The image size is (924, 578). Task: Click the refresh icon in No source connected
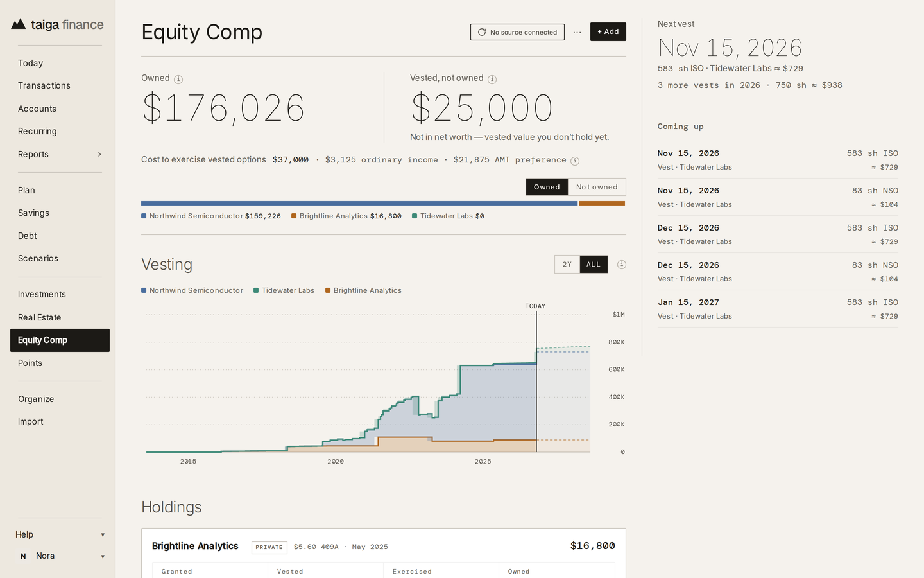click(482, 32)
